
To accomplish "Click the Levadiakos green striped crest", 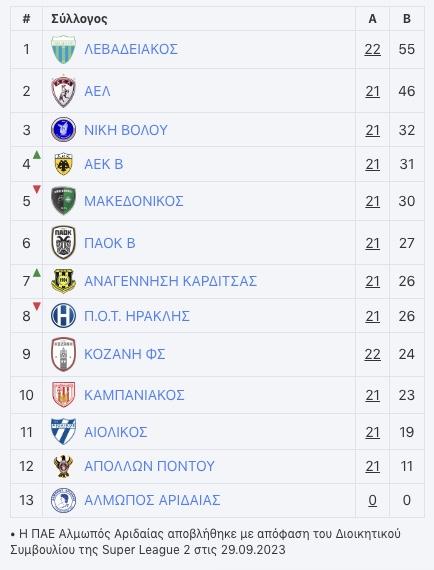I will tap(63, 49).
